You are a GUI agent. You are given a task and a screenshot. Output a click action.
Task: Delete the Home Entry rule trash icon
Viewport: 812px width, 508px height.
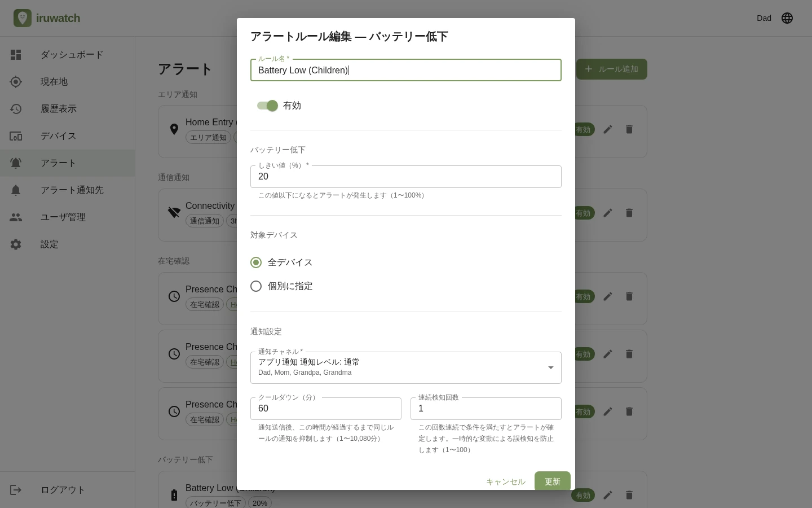click(629, 129)
